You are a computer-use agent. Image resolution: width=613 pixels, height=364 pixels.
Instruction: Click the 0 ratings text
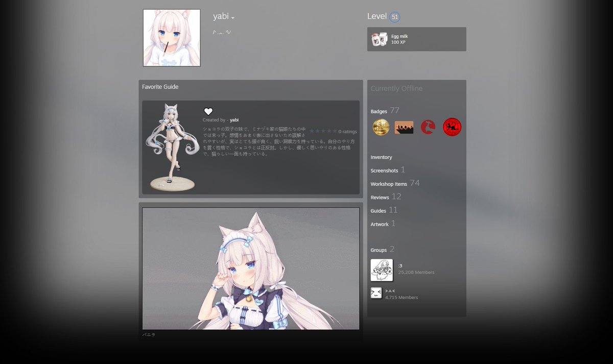pyautogui.click(x=348, y=131)
